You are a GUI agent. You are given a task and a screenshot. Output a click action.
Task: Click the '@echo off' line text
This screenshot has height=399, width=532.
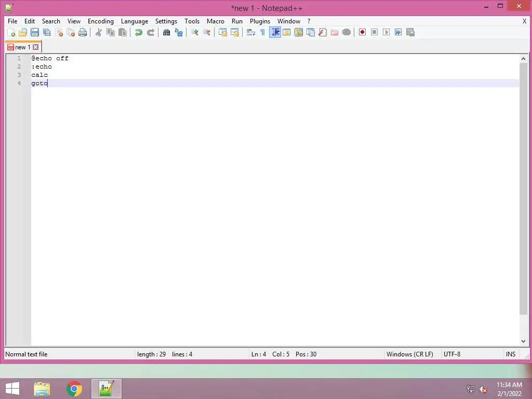click(x=50, y=58)
